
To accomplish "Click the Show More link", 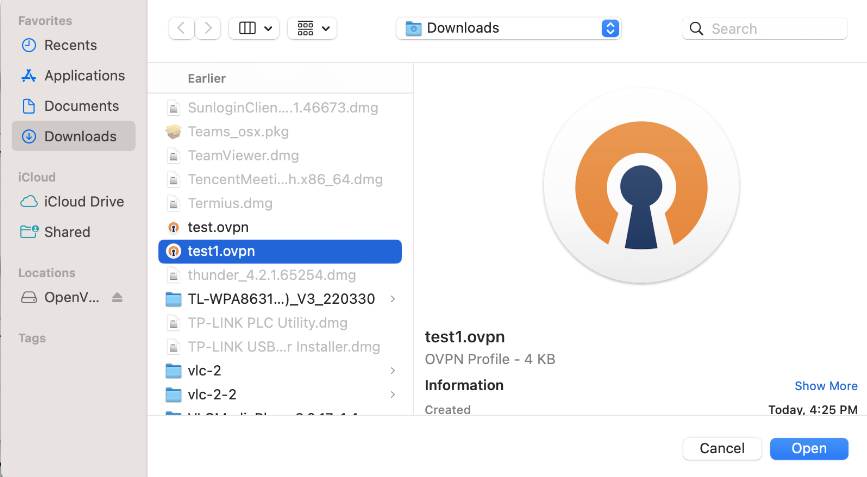I will click(826, 386).
